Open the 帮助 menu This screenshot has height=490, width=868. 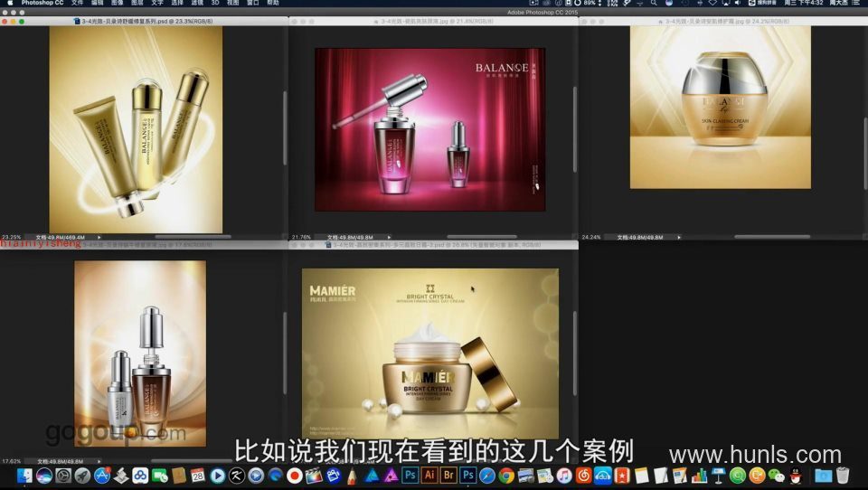click(x=272, y=3)
